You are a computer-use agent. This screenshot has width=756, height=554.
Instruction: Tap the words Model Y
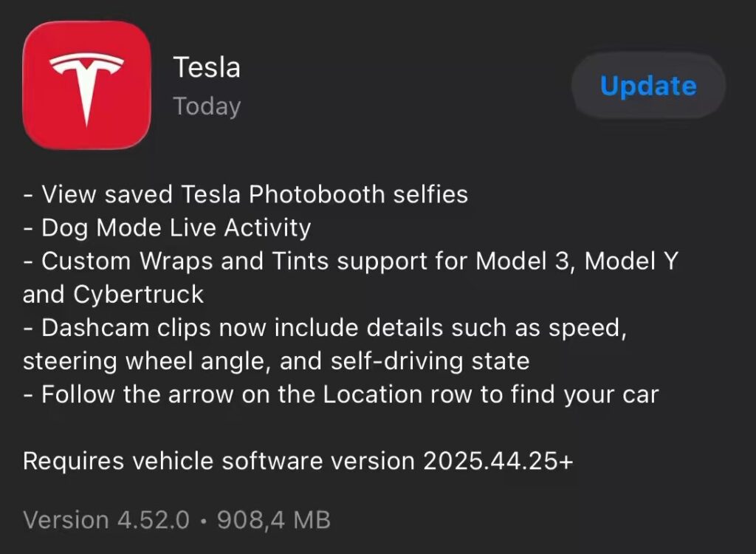[x=631, y=261]
